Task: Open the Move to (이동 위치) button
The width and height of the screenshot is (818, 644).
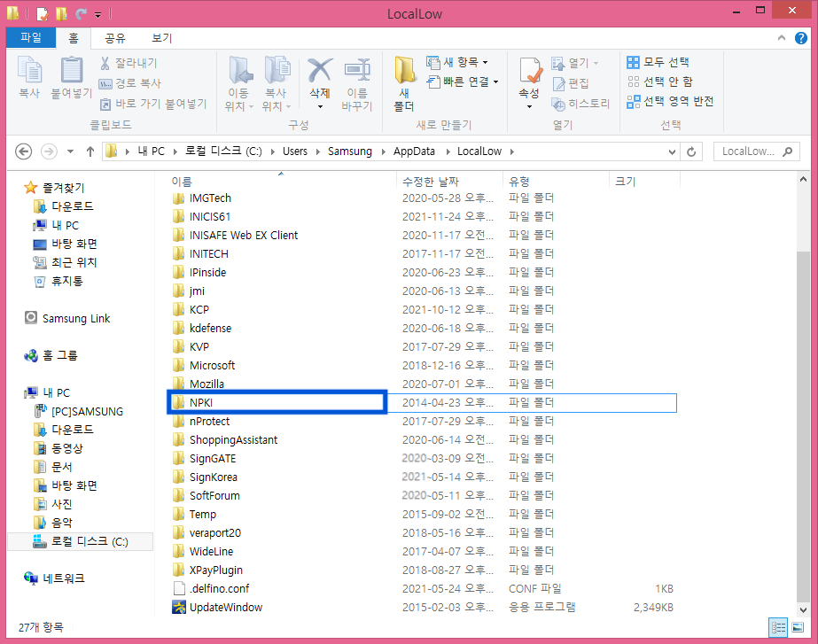Action: click(x=239, y=83)
